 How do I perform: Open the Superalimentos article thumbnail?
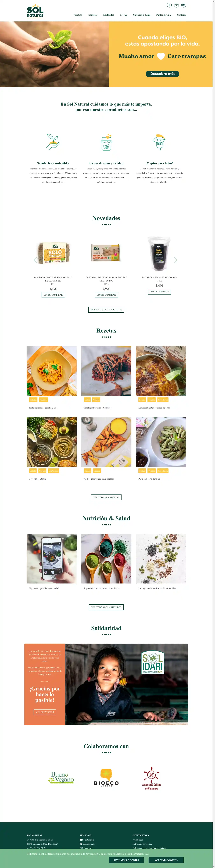(106, 558)
